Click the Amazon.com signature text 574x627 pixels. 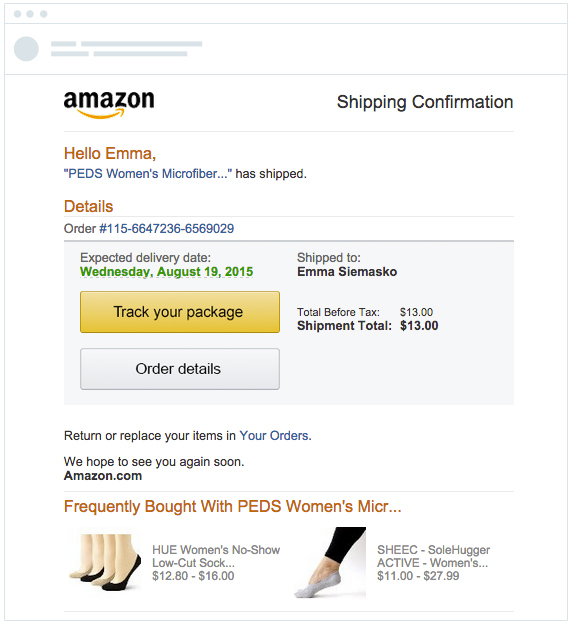pos(103,476)
